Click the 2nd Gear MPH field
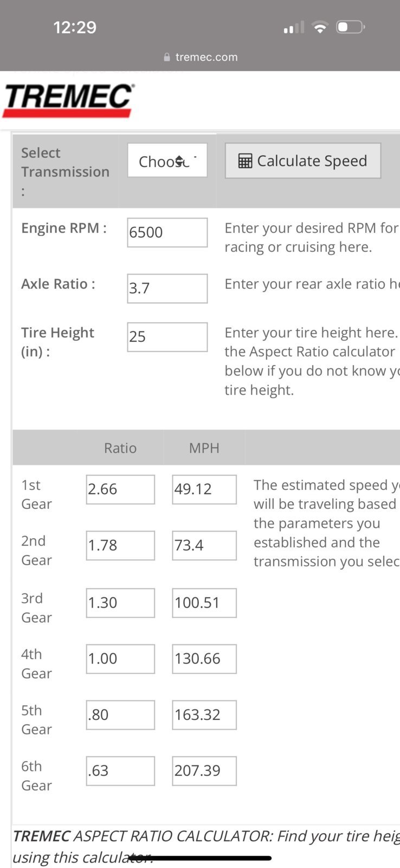This screenshot has width=400, height=868. 204,545
